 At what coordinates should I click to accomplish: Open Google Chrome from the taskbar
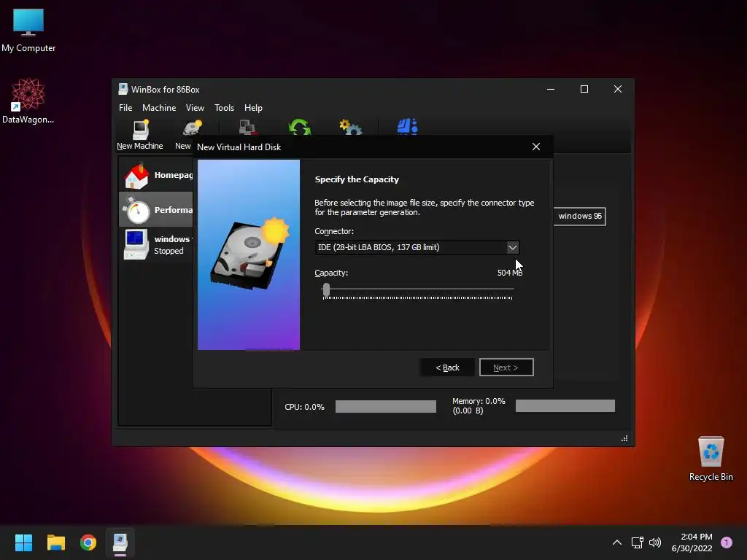point(88,542)
